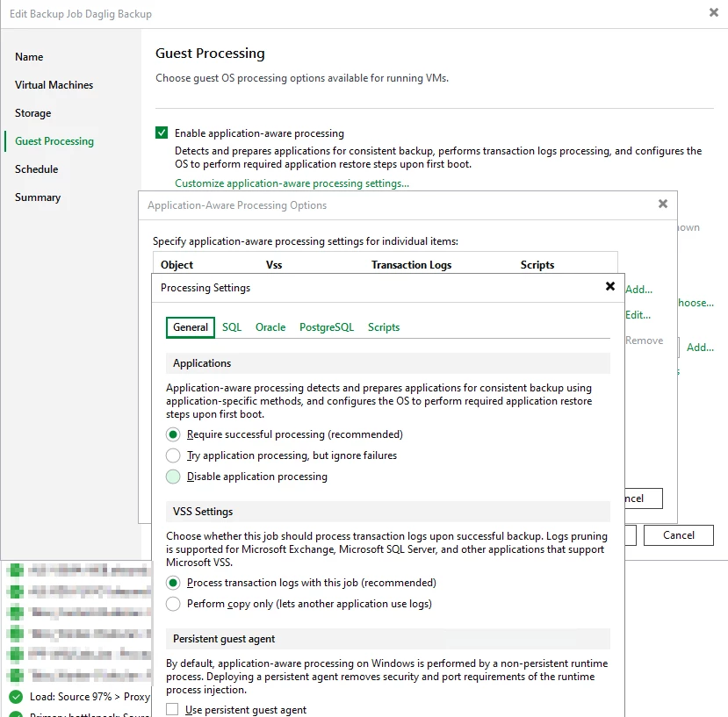Uncheck Enable application-aware processing

click(x=162, y=133)
